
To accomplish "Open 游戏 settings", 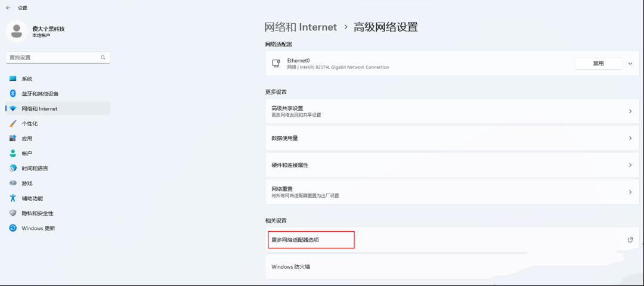I will [58, 184].
